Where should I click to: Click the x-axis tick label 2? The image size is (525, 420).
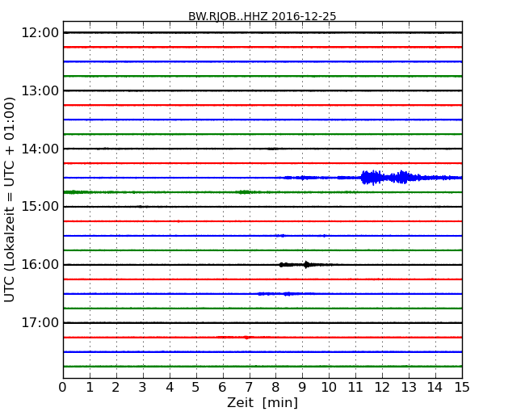(x=115, y=388)
